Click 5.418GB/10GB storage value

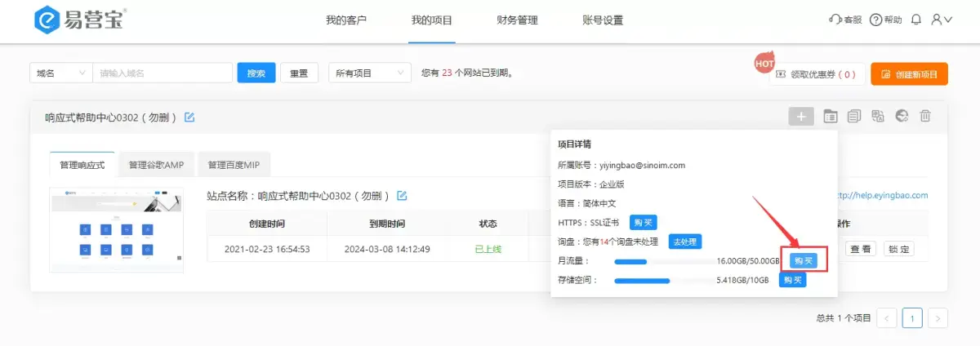click(x=742, y=281)
